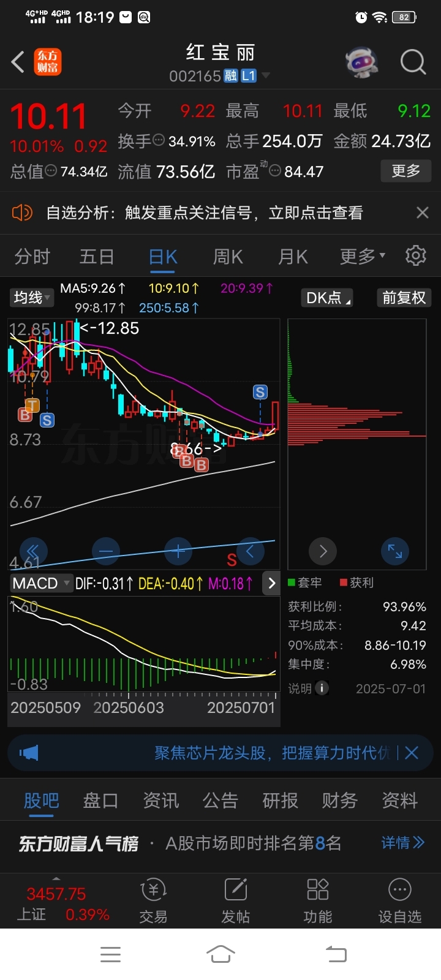Tap Android back navigation button
This screenshot has width=441, height=980.
point(336,954)
